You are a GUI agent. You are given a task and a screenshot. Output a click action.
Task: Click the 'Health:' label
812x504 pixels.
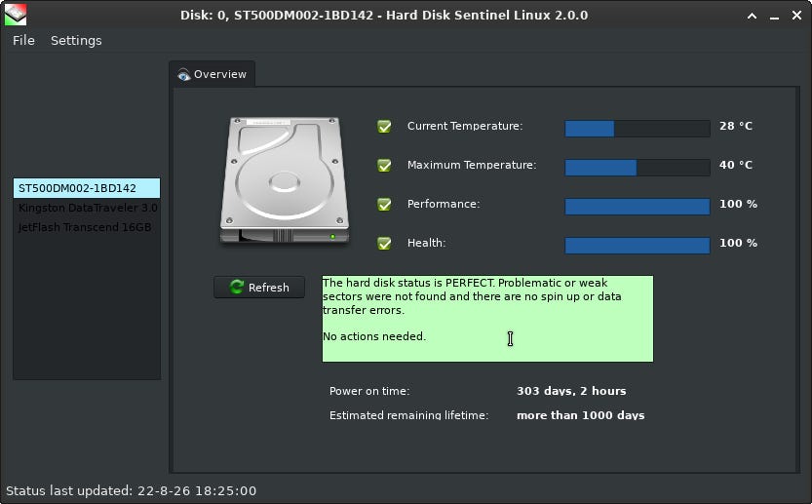pyautogui.click(x=426, y=243)
